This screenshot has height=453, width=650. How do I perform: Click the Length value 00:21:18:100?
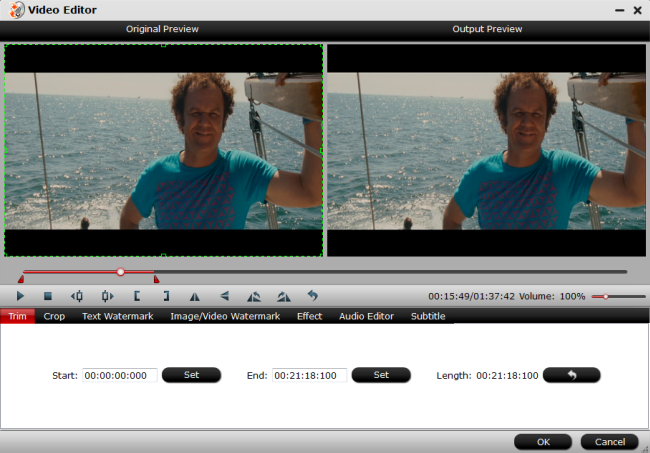(507, 375)
